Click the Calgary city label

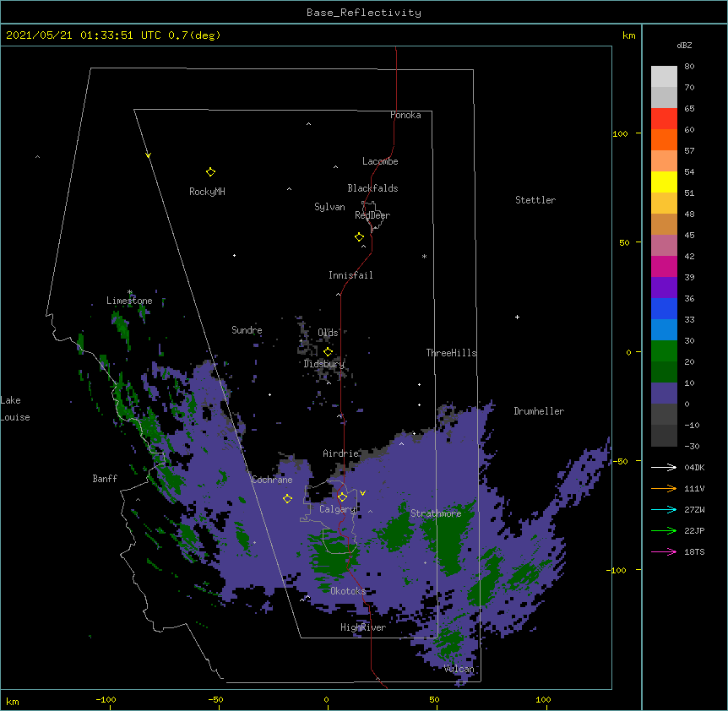[337, 509]
